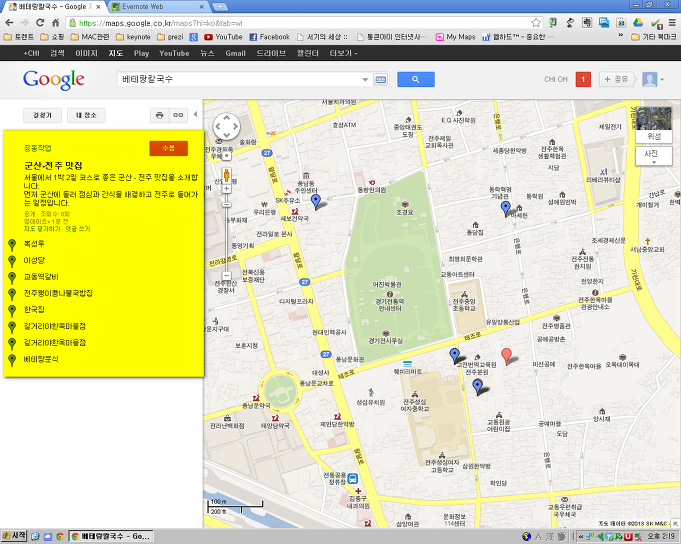Open 뉴스 in Google bar
The image size is (681, 544).
(207, 53)
